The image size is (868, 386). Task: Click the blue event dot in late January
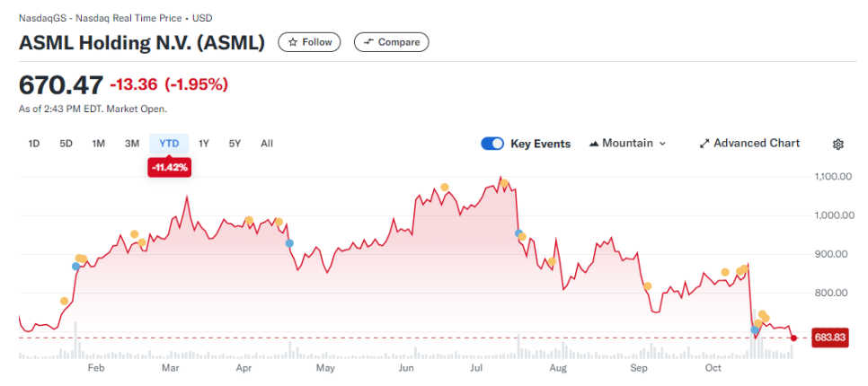75,266
